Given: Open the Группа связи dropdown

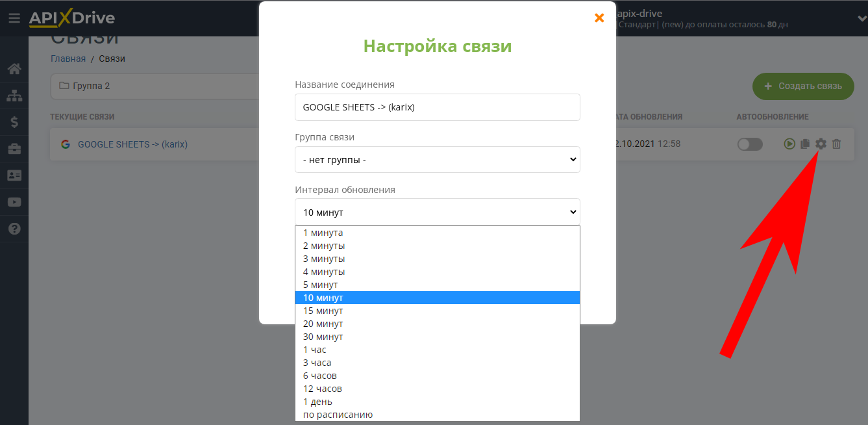Looking at the screenshot, I should tap(437, 159).
